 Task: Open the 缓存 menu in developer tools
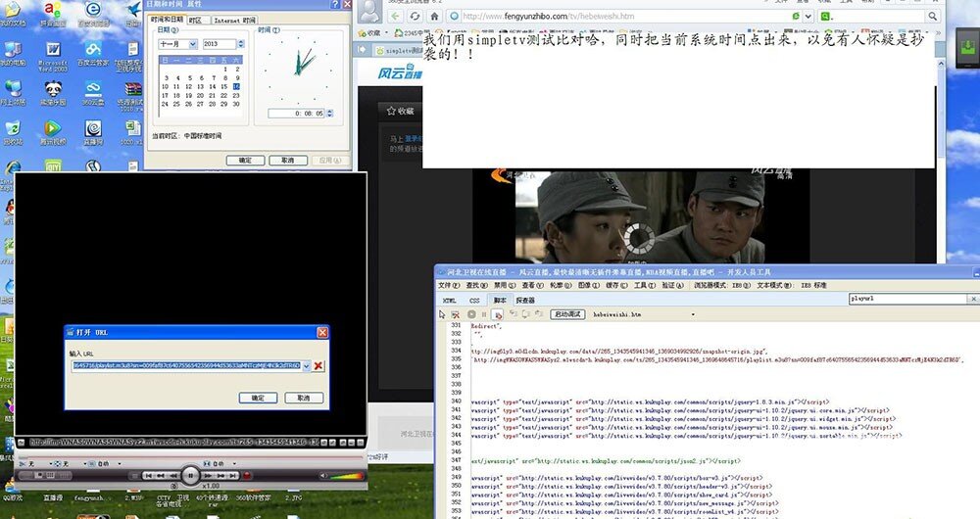616,285
